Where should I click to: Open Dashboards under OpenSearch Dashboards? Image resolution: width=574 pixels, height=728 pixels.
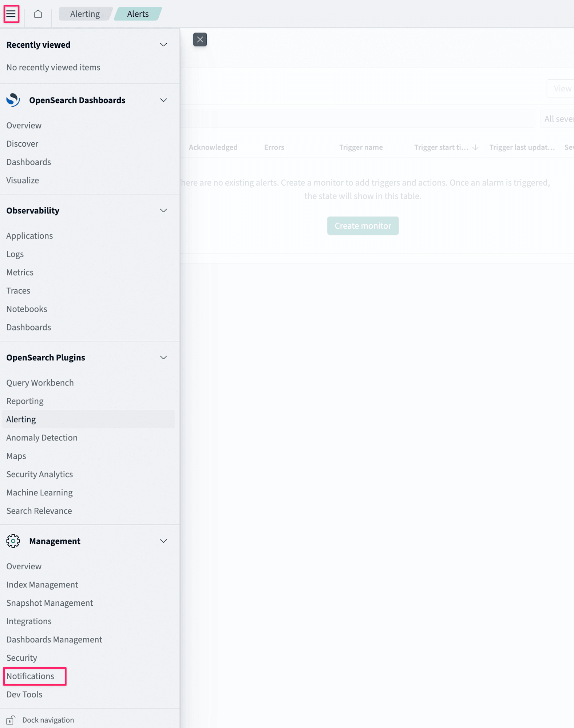tap(29, 162)
